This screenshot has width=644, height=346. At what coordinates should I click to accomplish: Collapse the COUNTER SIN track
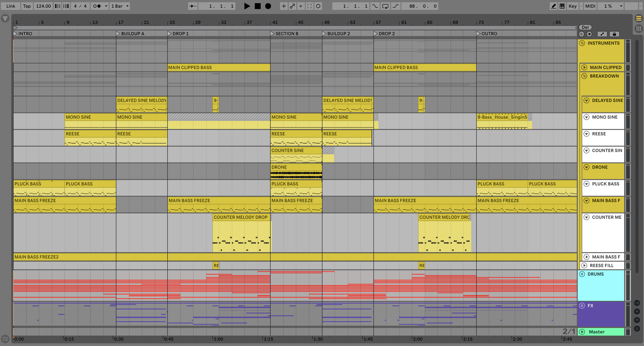click(x=586, y=150)
